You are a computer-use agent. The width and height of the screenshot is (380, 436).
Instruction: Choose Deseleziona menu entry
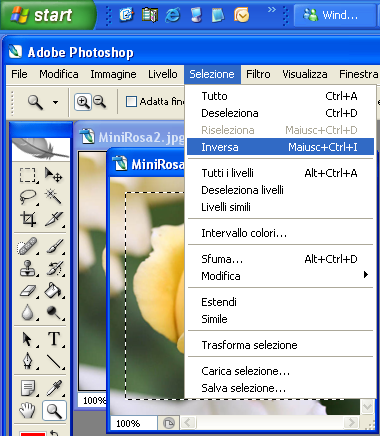point(280,113)
